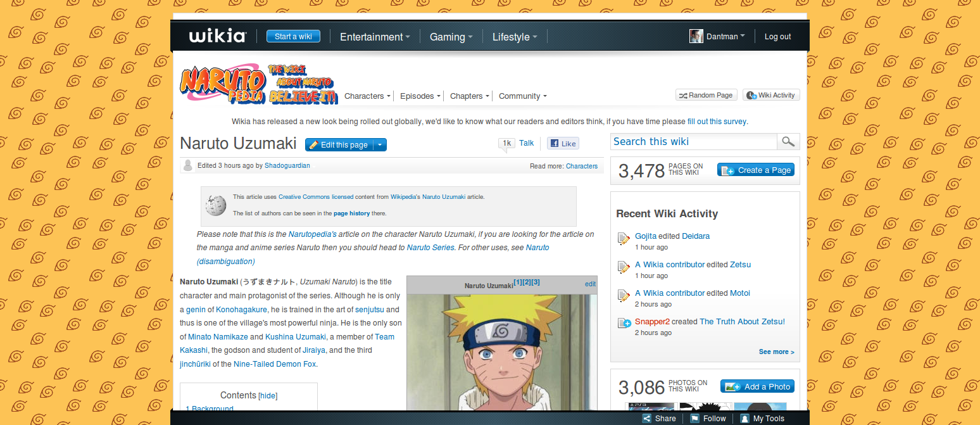Open the Chapters navigation dropdown

point(469,96)
